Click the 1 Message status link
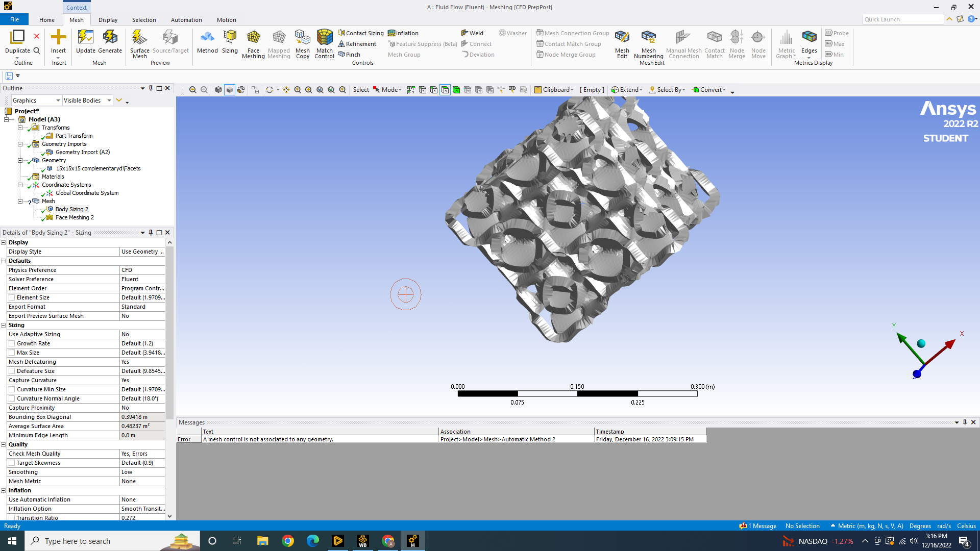Viewport: 980px width, 551px height. pos(758,526)
